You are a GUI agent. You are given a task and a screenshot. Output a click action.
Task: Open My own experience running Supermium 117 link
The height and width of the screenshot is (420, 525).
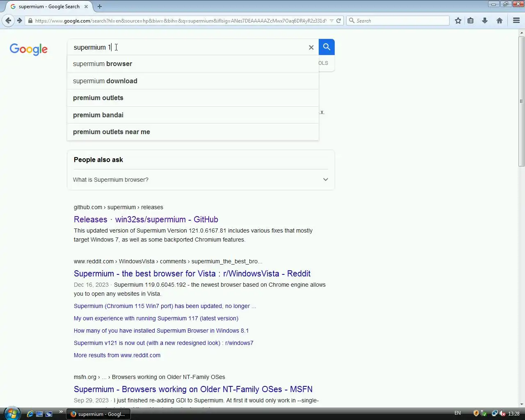[x=156, y=318]
